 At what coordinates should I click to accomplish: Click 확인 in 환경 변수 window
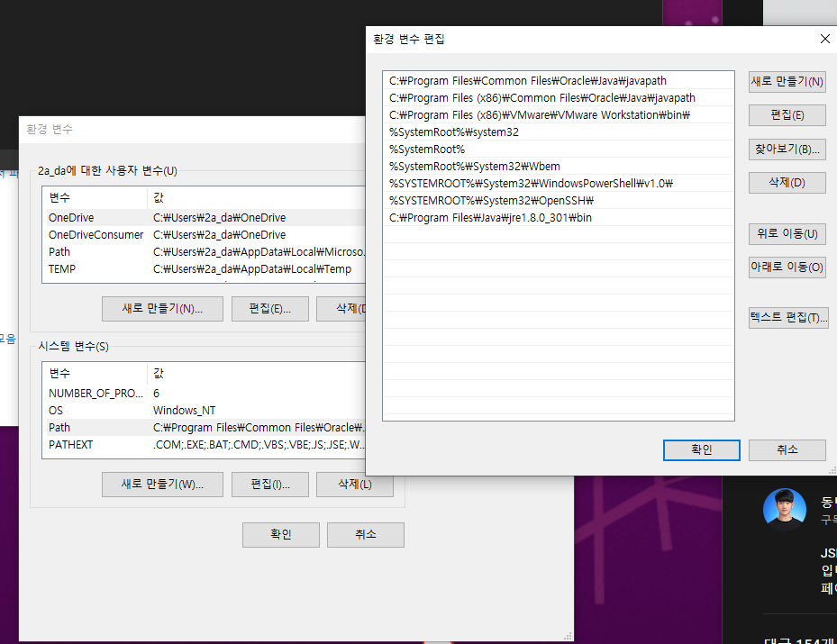tap(281, 535)
